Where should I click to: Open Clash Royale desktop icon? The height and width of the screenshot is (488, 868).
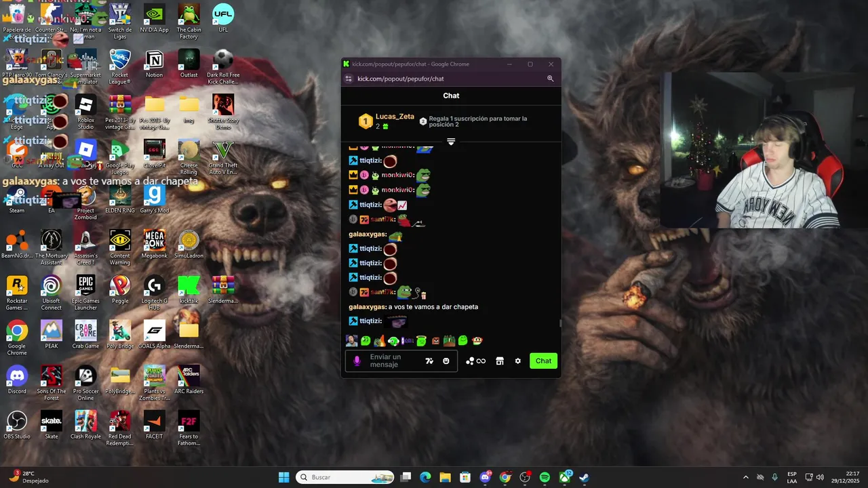pyautogui.click(x=85, y=426)
